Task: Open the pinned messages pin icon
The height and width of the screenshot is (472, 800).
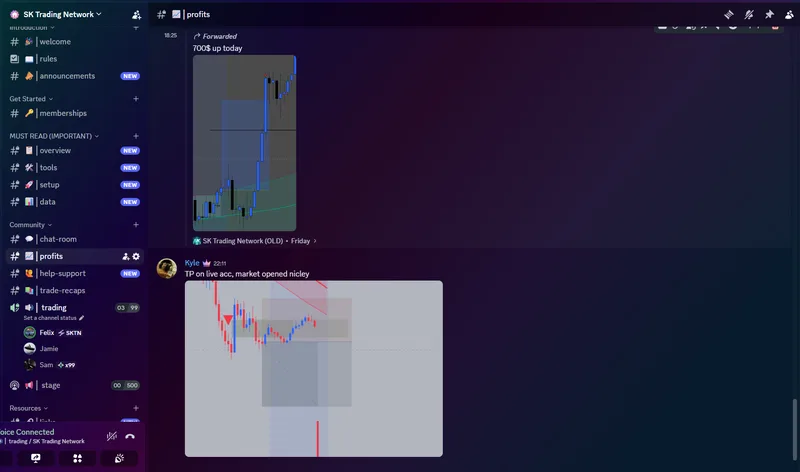Action: click(769, 14)
